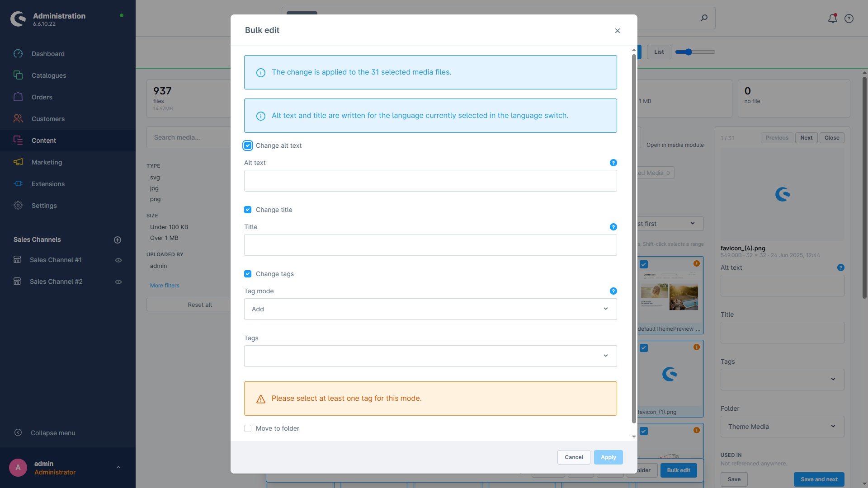Expand the admin user menu chevron
This screenshot has height=488, width=868.
coord(118,468)
